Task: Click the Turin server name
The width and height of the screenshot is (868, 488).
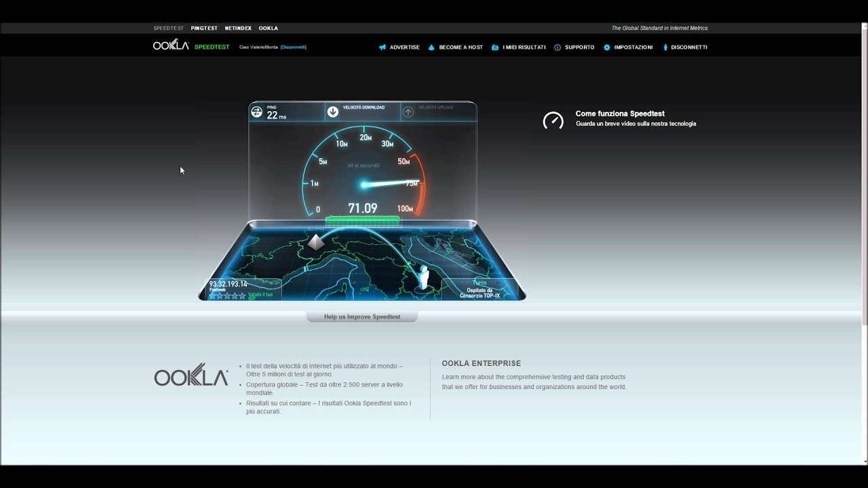Action: [x=479, y=283]
